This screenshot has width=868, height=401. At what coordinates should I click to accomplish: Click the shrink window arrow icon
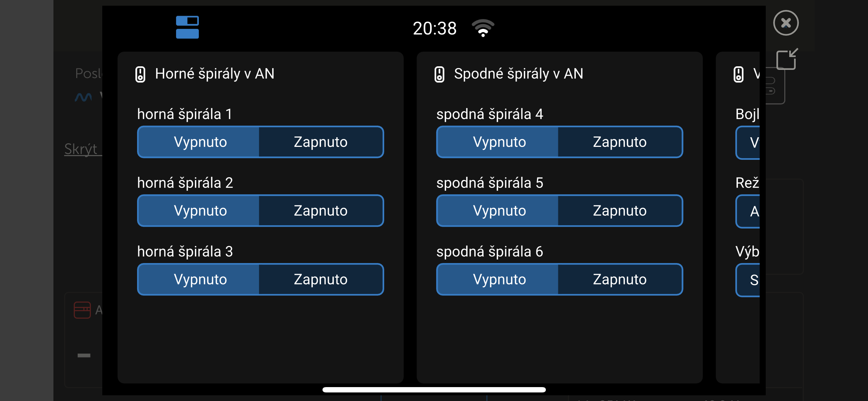pos(787,59)
